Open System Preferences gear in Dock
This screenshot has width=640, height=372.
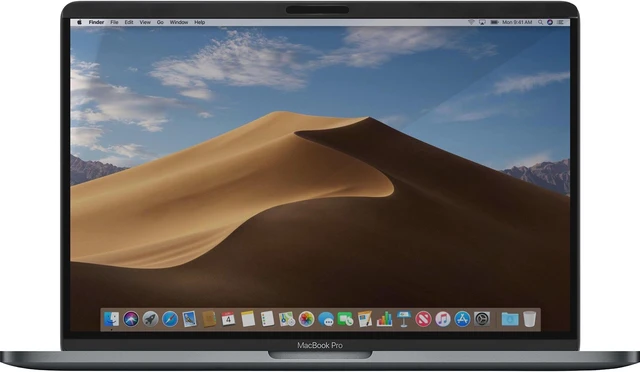482,319
